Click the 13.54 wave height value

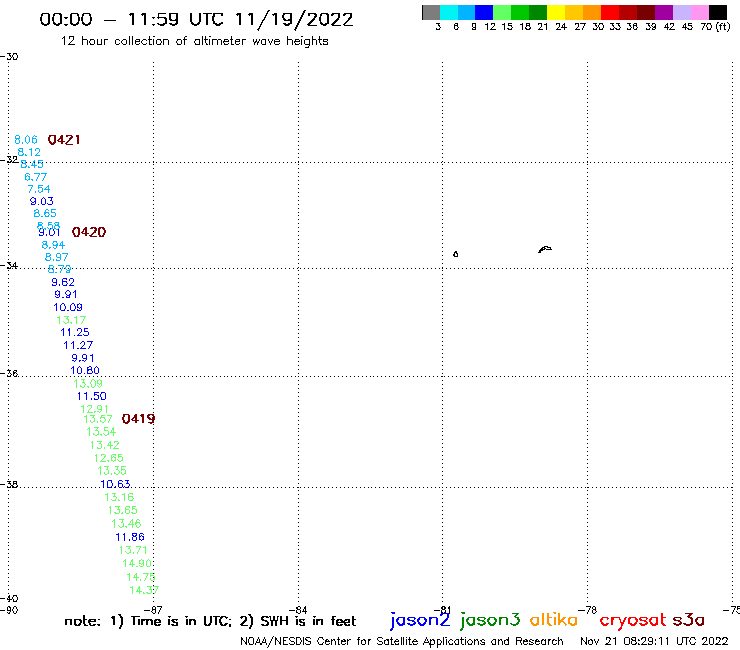pos(101,432)
